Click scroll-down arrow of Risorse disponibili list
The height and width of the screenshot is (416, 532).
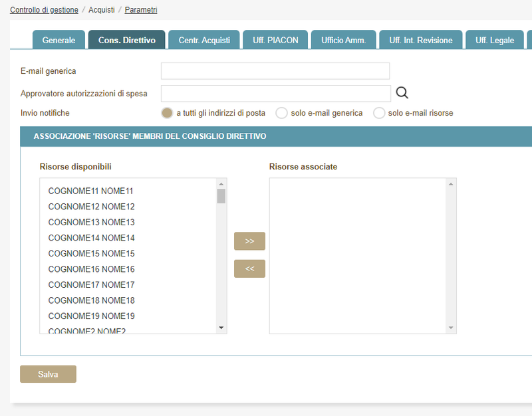(221, 328)
